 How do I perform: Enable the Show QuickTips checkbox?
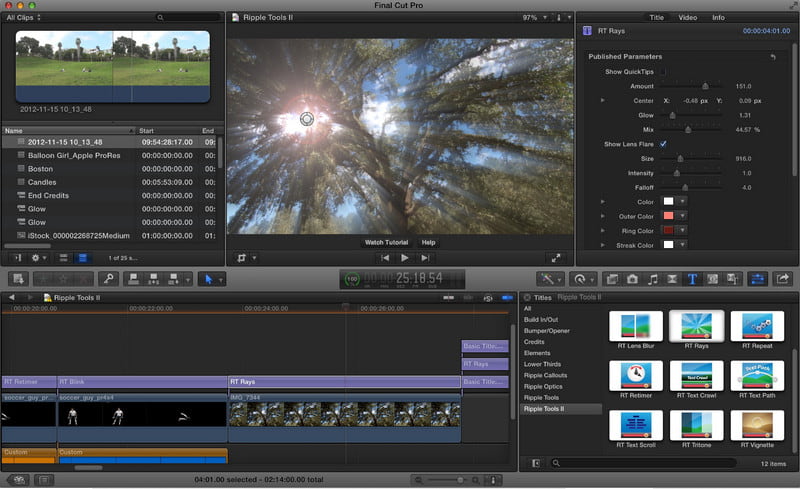(663, 72)
